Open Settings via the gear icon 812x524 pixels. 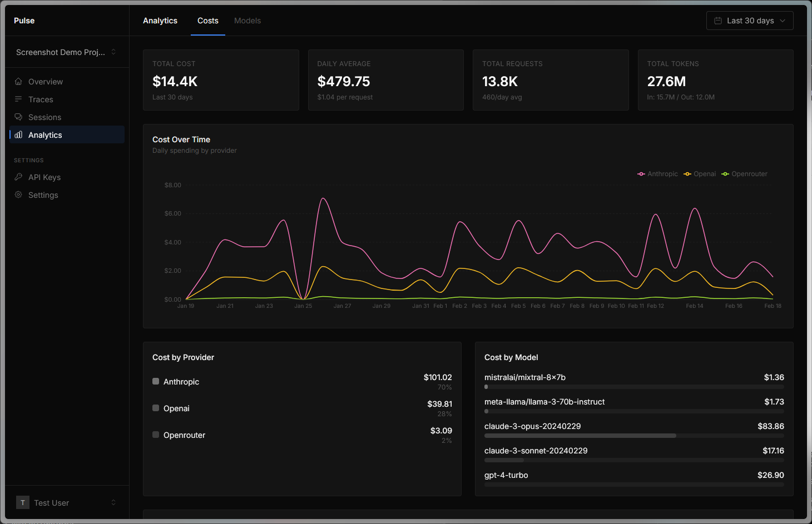click(18, 194)
